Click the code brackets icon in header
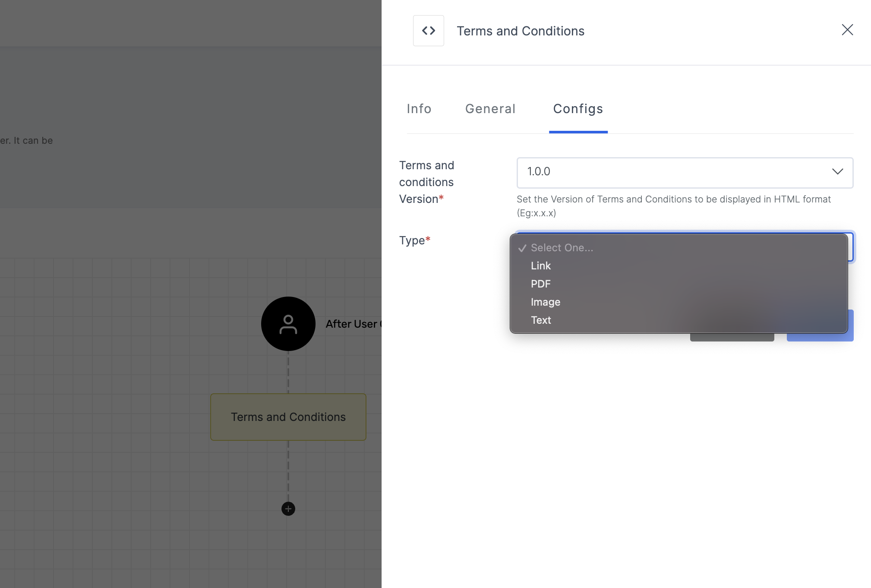 428,31
